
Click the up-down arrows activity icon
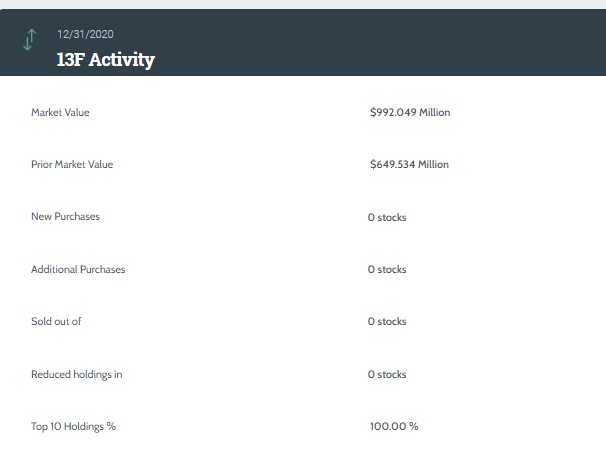tap(30, 39)
